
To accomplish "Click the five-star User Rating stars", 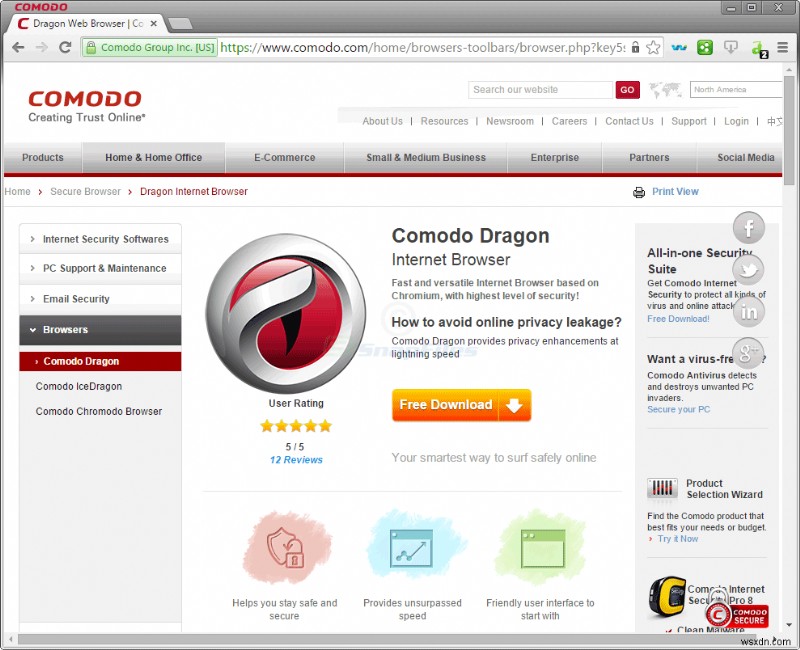I will 296,426.
